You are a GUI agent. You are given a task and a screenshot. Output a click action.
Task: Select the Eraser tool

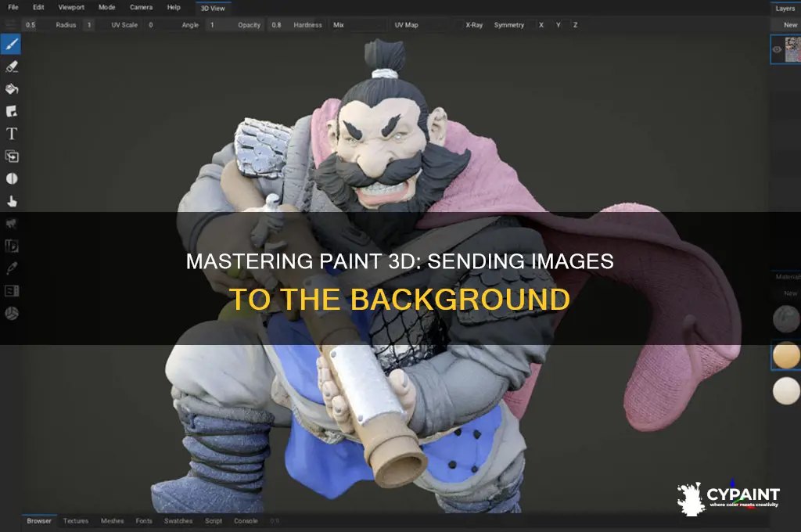[11, 66]
